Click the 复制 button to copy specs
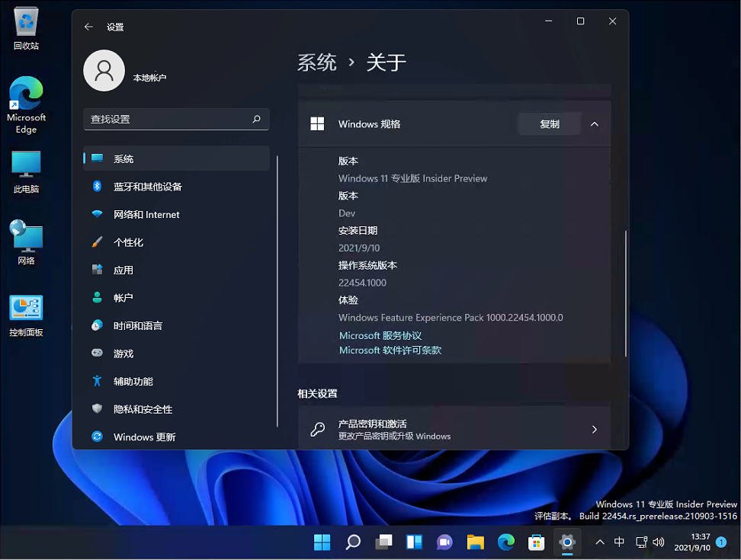Screen dimensions: 741x560 pyautogui.click(x=550, y=123)
